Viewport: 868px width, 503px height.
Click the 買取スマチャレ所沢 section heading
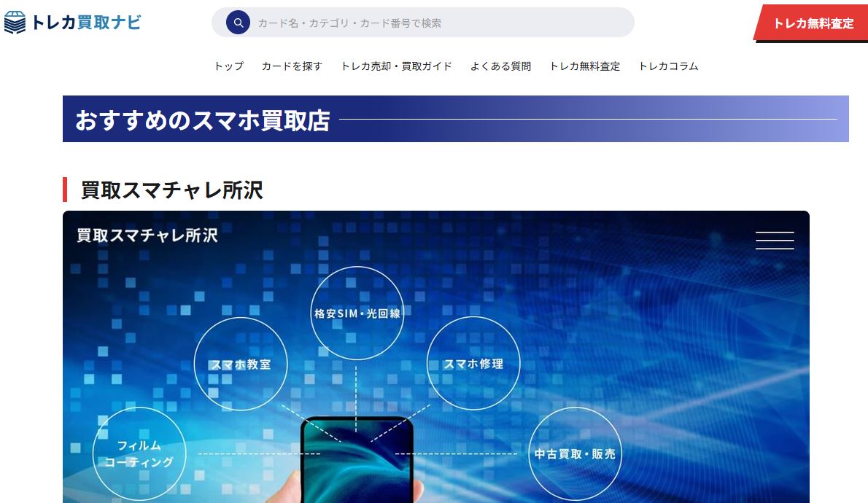click(x=171, y=190)
